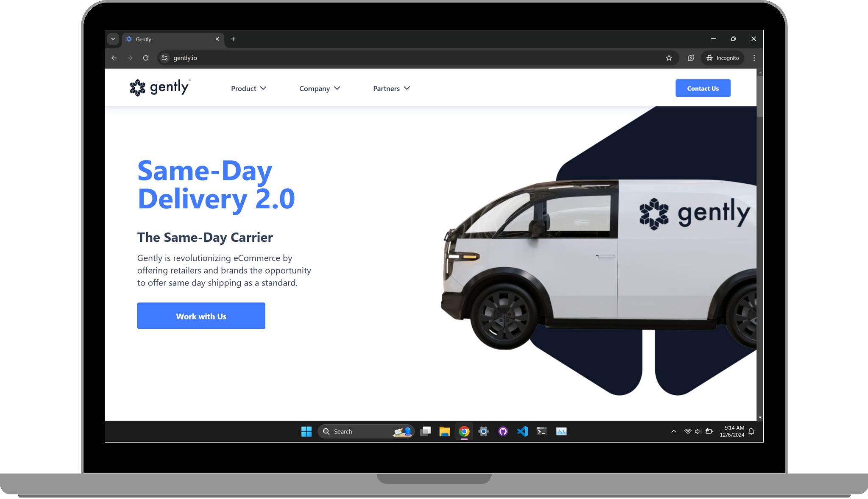Open Settings gear in the taskbar
This screenshot has width=868, height=499.
point(484,432)
